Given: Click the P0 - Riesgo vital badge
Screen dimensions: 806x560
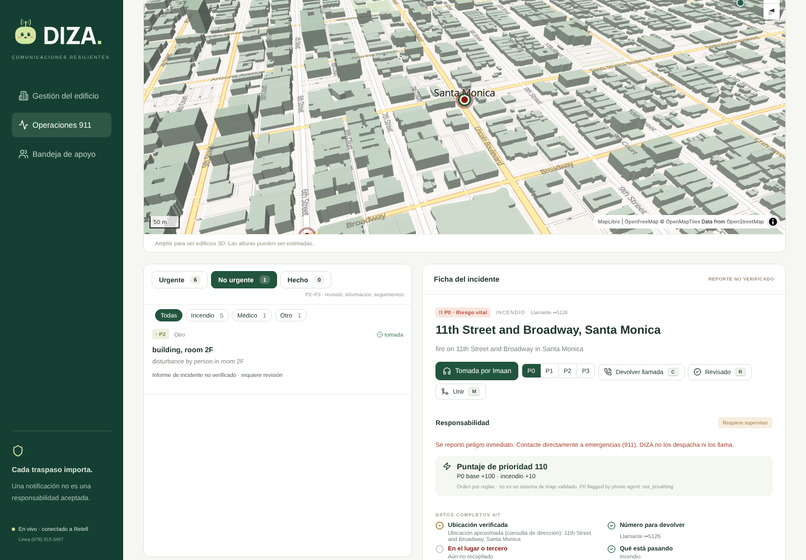Looking at the screenshot, I should pos(463,312).
